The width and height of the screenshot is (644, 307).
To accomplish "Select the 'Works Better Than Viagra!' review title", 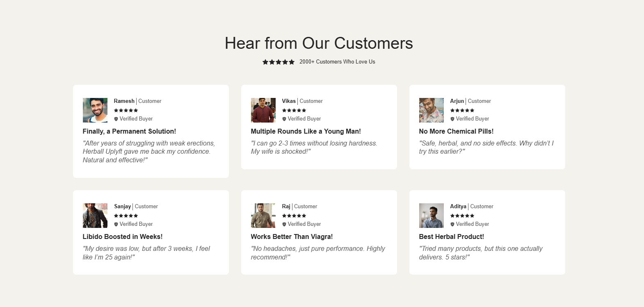I will pos(292,237).
